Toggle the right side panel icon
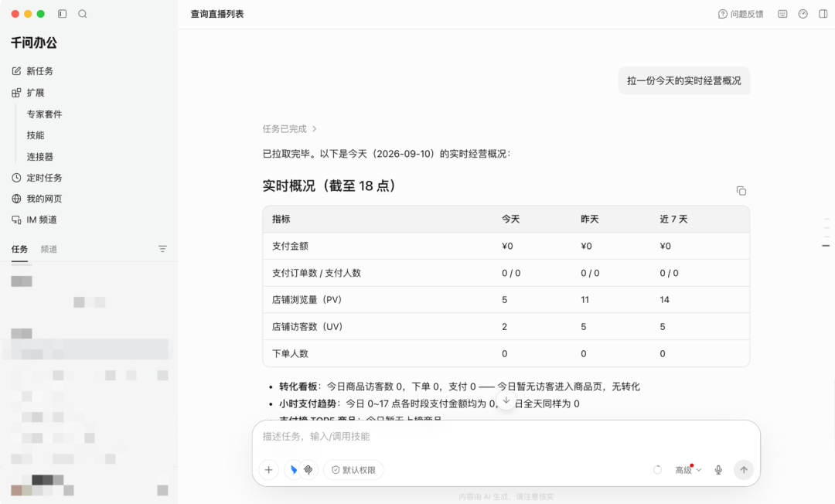 823,14
